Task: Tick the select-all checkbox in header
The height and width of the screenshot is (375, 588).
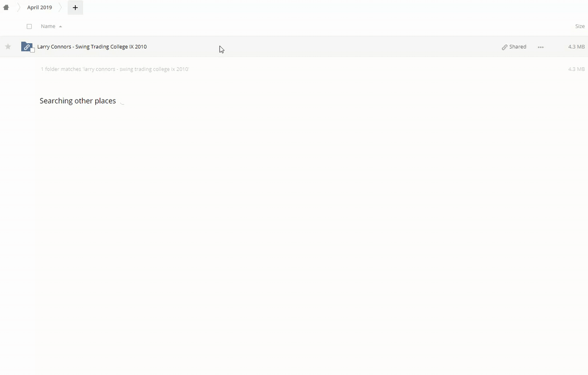Action: [x=29, y=27]
